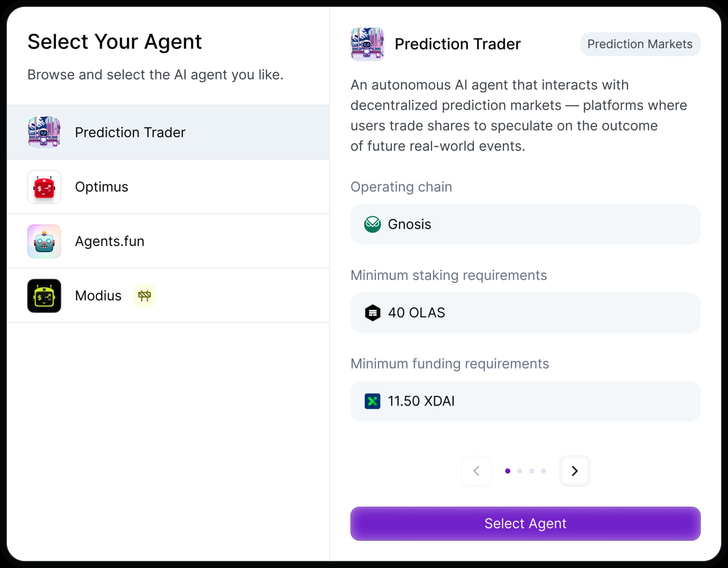The image size is (728, 568).
Task: Click the red Optimus robot icon
Action: 44,187
